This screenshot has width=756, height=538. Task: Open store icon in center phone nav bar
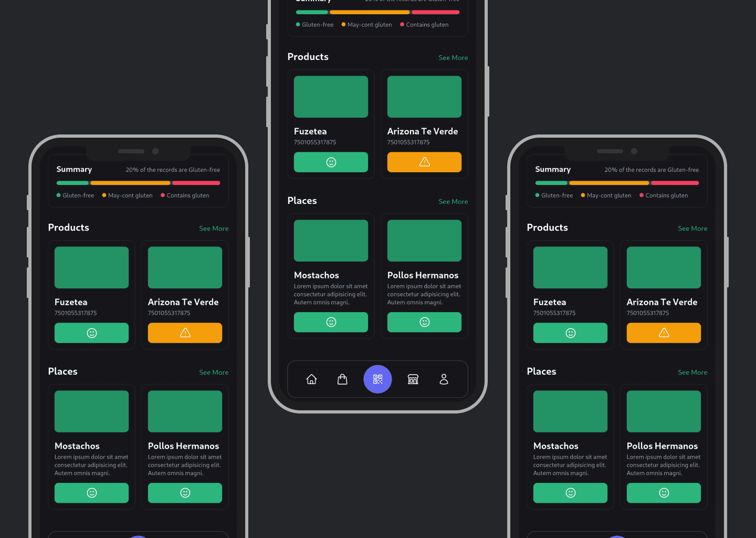click(x=413, y=379)
